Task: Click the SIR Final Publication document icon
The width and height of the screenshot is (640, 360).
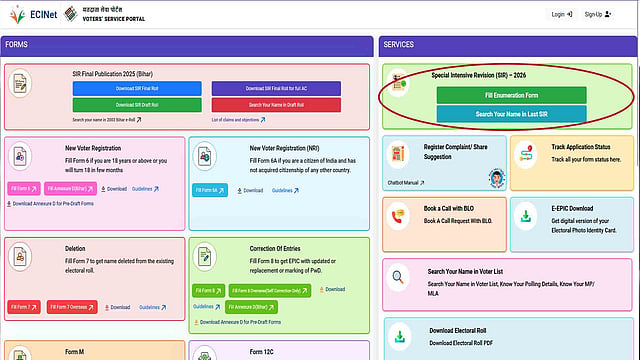Action: tap(20, 84)
